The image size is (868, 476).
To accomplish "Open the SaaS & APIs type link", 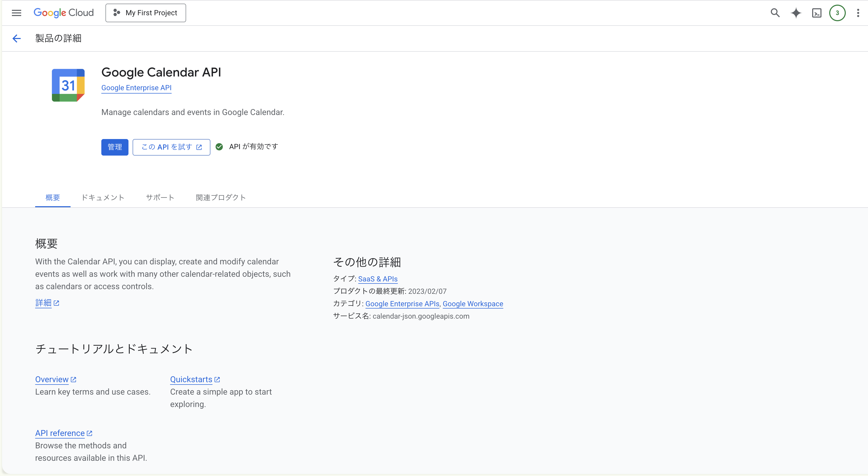I will point(378,279).
